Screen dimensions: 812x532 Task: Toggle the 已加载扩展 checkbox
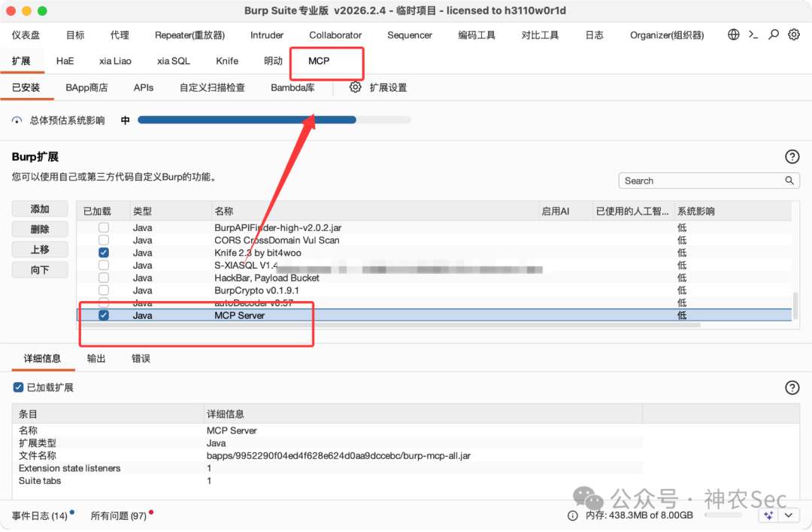(x=18, y=388)
